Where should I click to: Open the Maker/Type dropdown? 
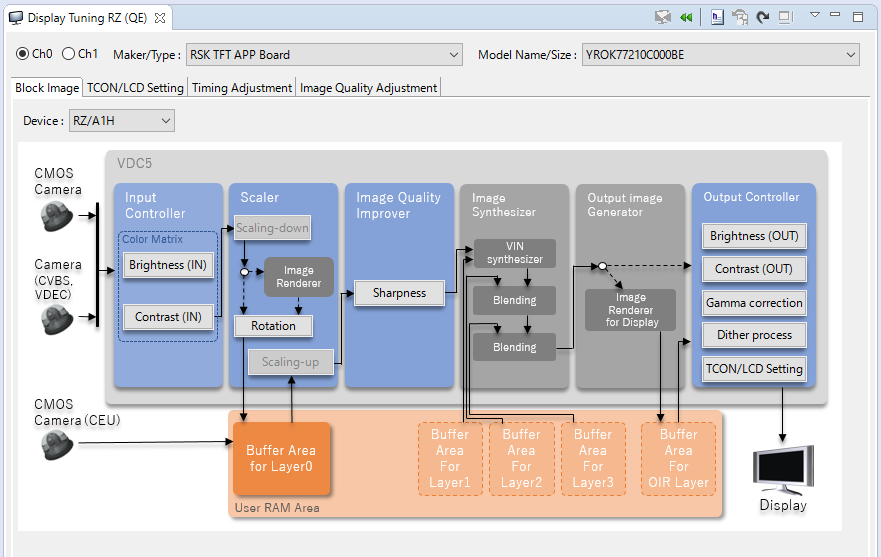[323, 55]
